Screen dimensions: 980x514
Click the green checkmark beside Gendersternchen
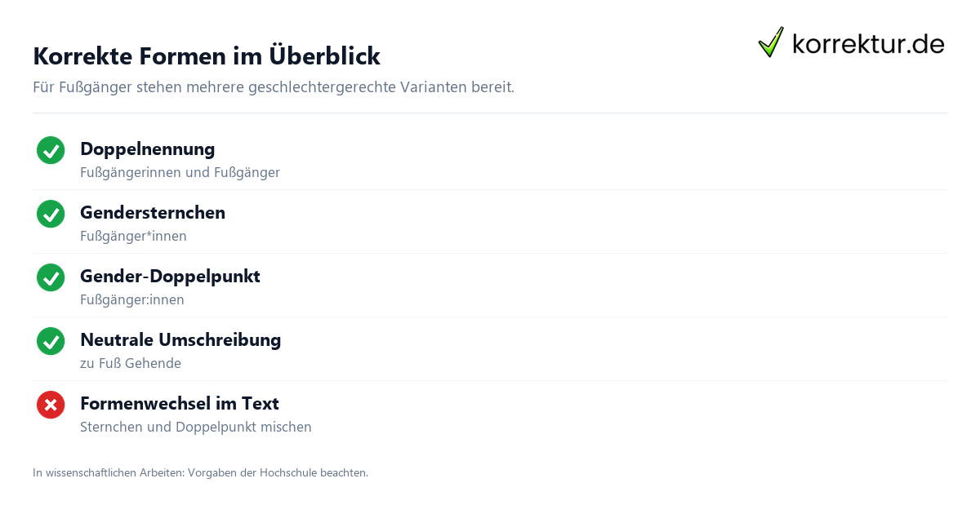[51, 214]
